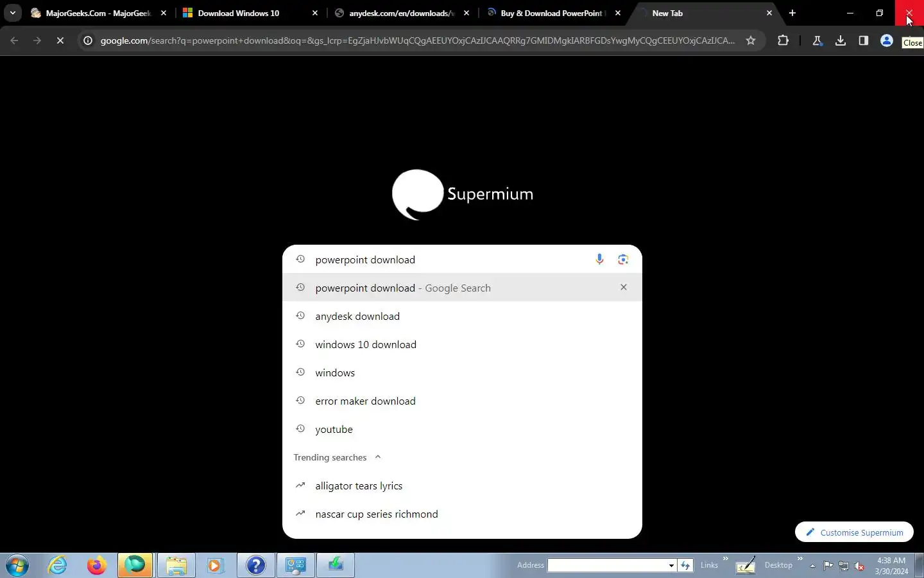
Task: Open Windows Explorer from the taskbar
Action: [x=176, y=565]
